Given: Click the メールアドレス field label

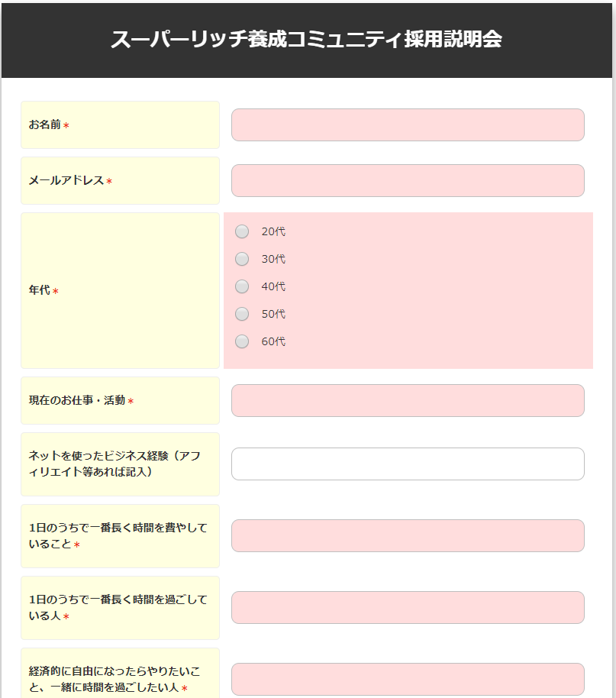Looking at the screenshot, I should pos(66,181).
